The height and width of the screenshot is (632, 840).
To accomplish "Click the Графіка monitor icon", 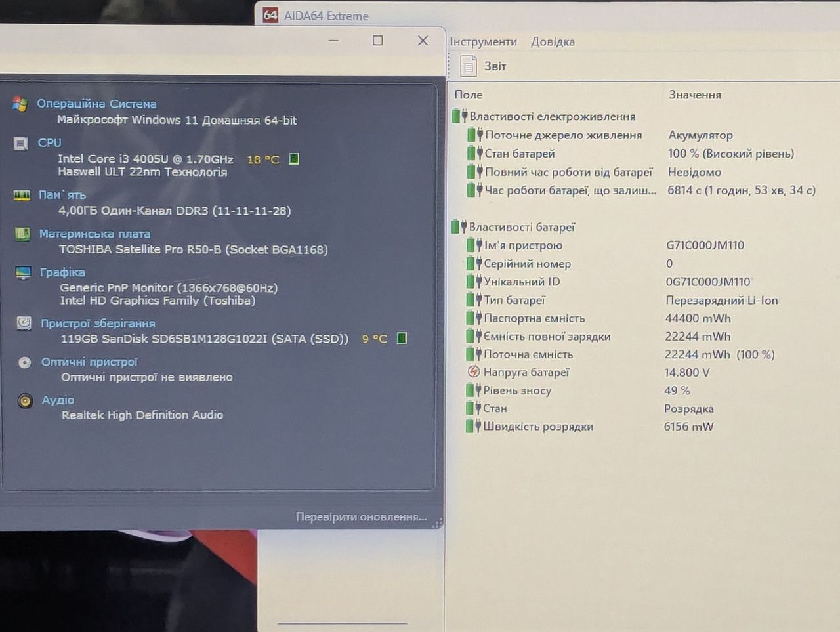I will tap(23, 272).
